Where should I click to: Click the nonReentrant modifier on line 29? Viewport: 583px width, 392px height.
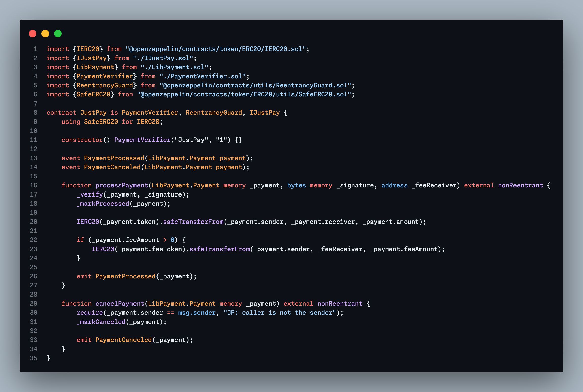(x=340, y=304)
